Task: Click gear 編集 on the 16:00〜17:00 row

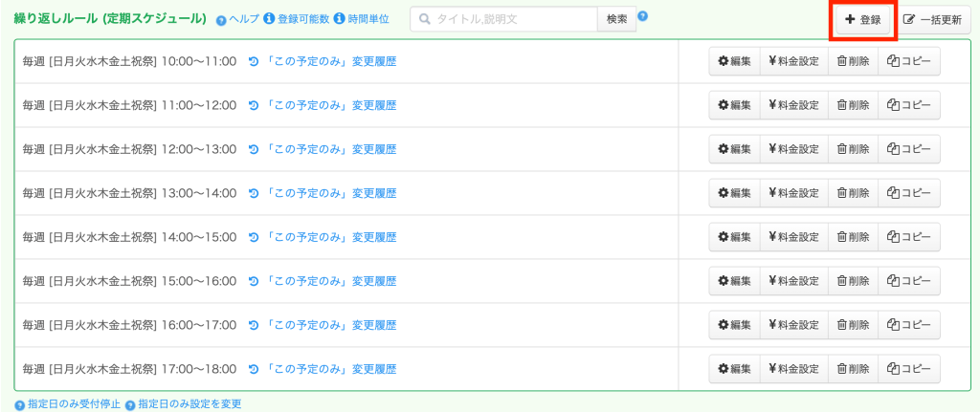Action: coord(734,325)
